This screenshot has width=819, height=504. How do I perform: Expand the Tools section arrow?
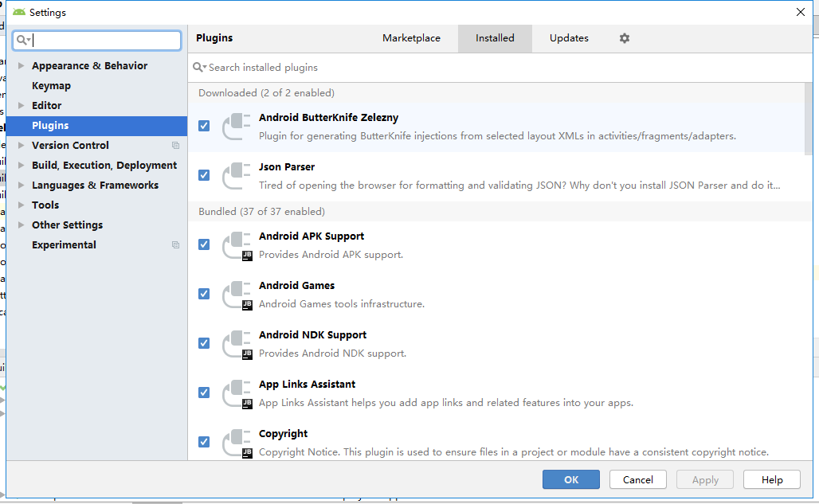21,205
